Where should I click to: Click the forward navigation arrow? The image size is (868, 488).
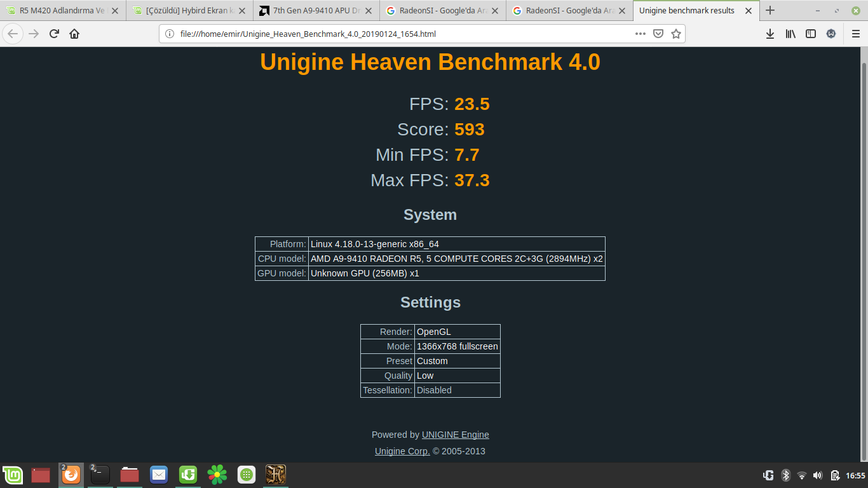pos(34,34)
